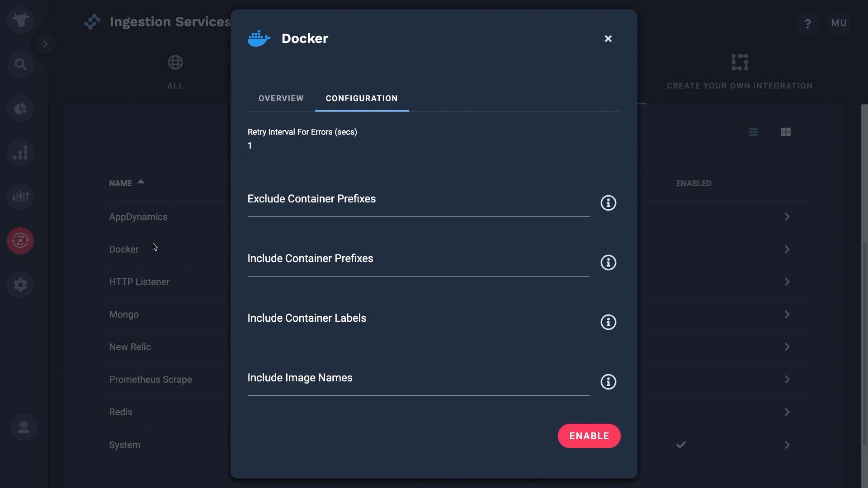
Task: Open the System row
Action: [124, 445]
